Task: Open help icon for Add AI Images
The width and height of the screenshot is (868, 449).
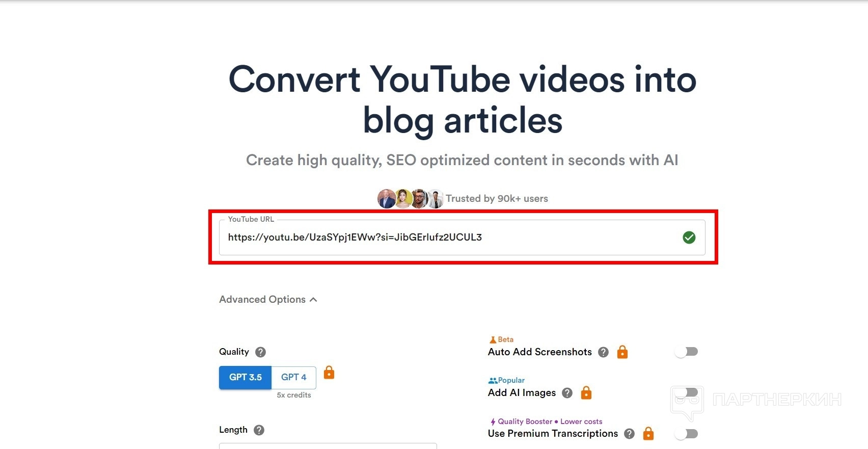Action: pyautogui.click(x=567, y=393)
